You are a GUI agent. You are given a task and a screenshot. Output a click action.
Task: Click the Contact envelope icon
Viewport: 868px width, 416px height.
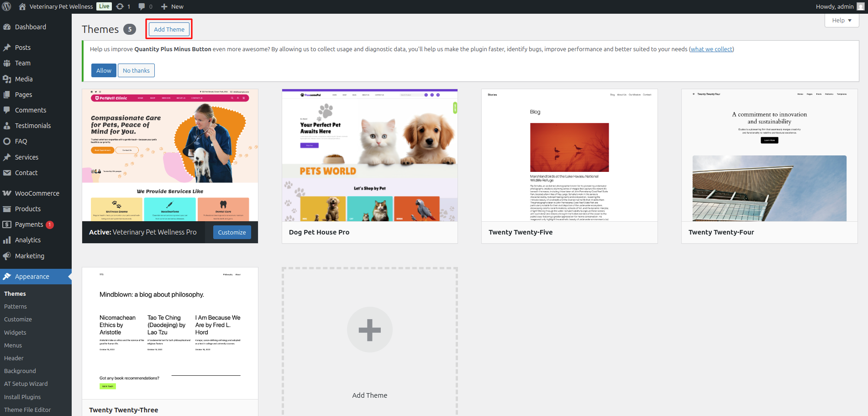coord(7,173)
